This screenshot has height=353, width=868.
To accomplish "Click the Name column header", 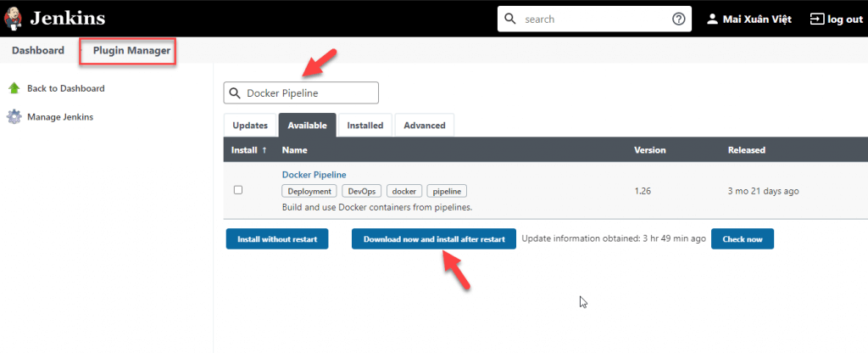I will [x=294, y=150].
